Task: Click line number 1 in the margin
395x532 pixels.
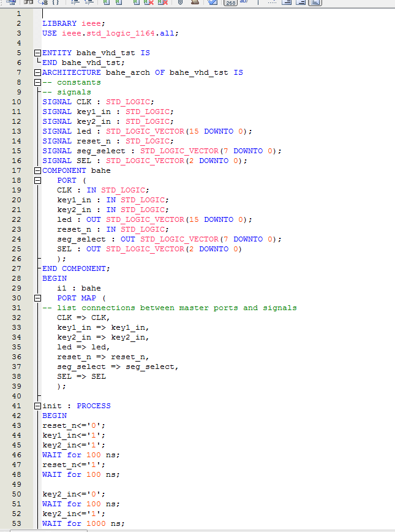Action: pyautogui.click(x=19, y=14)
